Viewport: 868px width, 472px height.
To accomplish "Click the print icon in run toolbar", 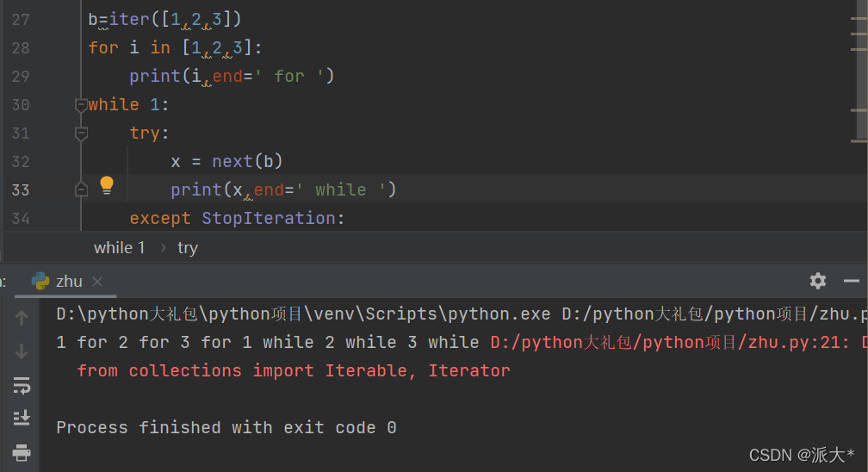I will (21, 452).
